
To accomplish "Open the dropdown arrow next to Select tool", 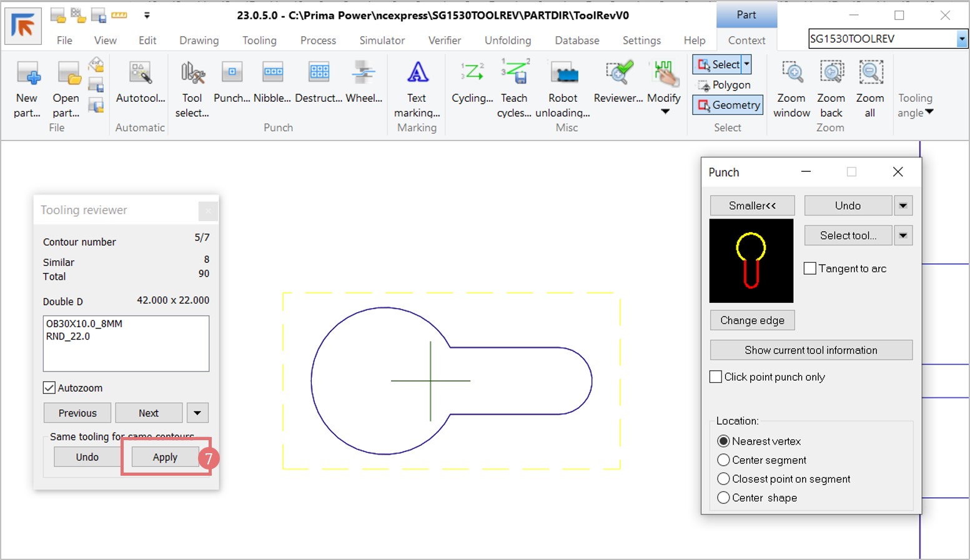I will pyautogui.click(x=903, y=235).
